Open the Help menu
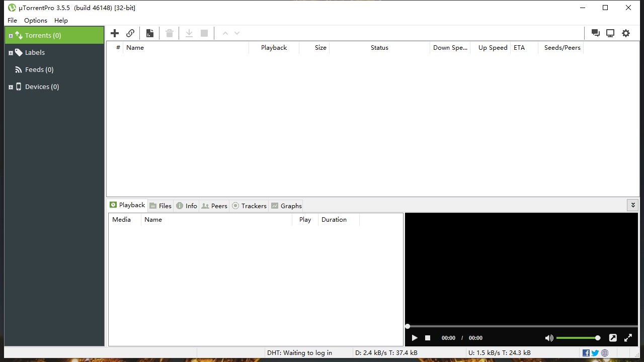This screenshot has width=644, height=362. pyautogui.click(x=61, y=20)
